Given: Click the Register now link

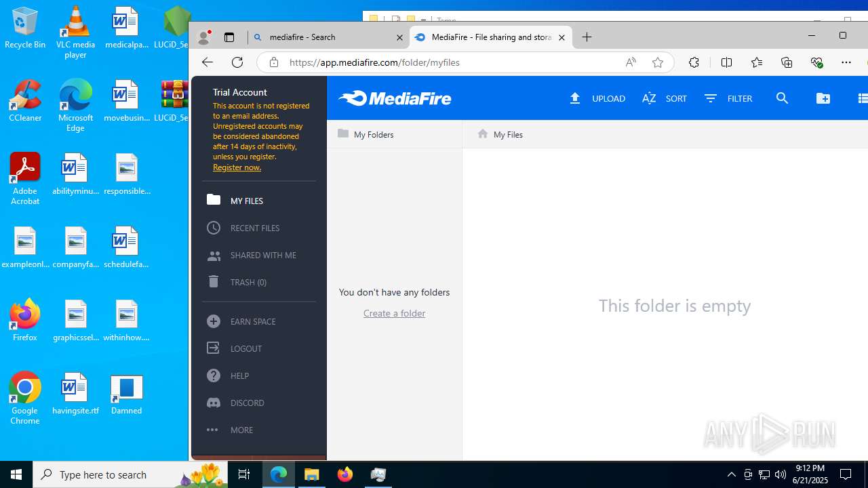Looking at the screenshot, I should [237, 167].
